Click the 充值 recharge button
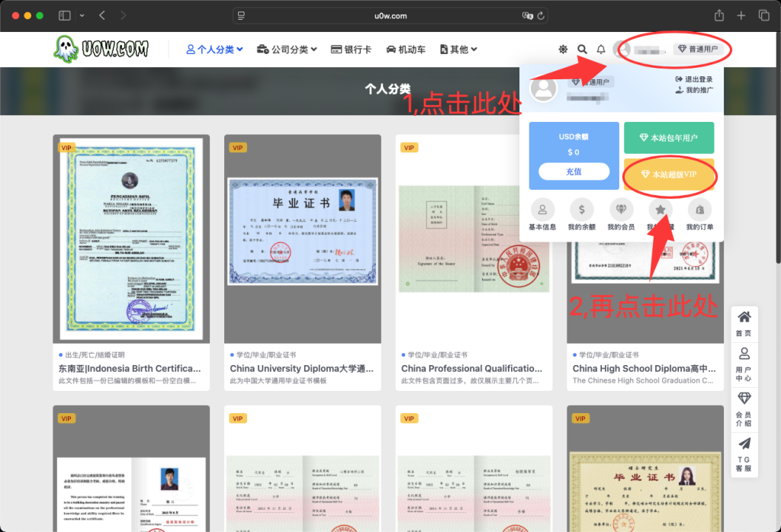 (574, 171)
